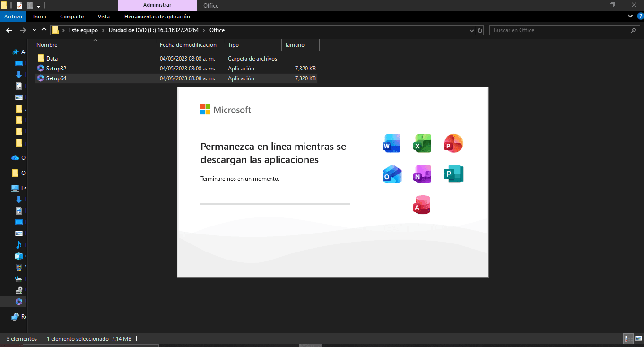Click the PowerPoint icon in the installer
The width and height of the screenshot is (644, 347).
(453, 143)
